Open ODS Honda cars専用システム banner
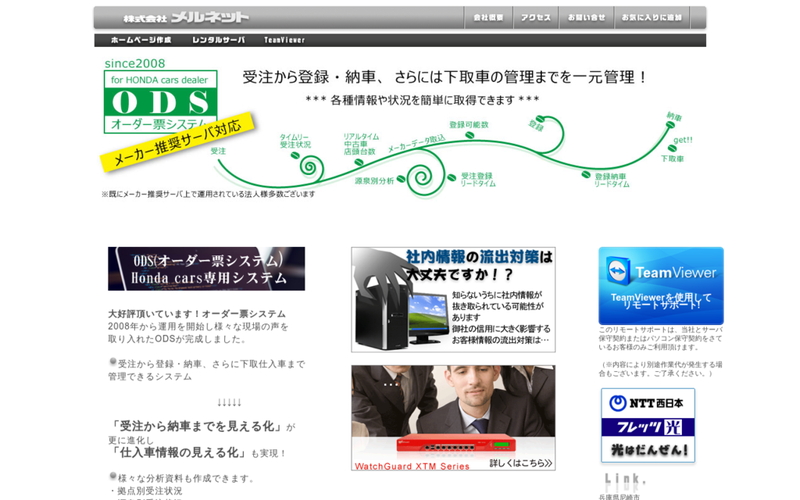Viewport: 800px width, 500px height. [x=206, y=269]
